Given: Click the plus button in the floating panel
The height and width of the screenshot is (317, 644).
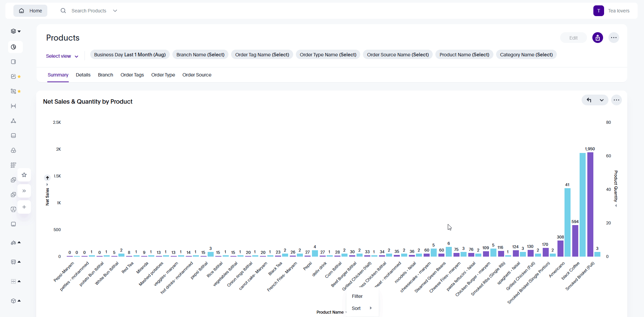Looking at the screenshot, I should [x=24, y=207].
